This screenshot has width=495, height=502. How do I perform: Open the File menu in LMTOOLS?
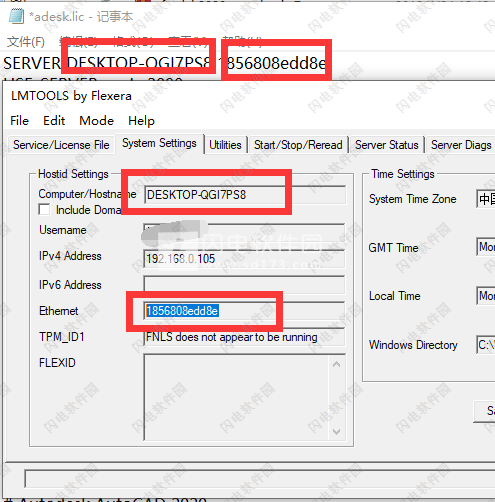(x=19, y=121)
